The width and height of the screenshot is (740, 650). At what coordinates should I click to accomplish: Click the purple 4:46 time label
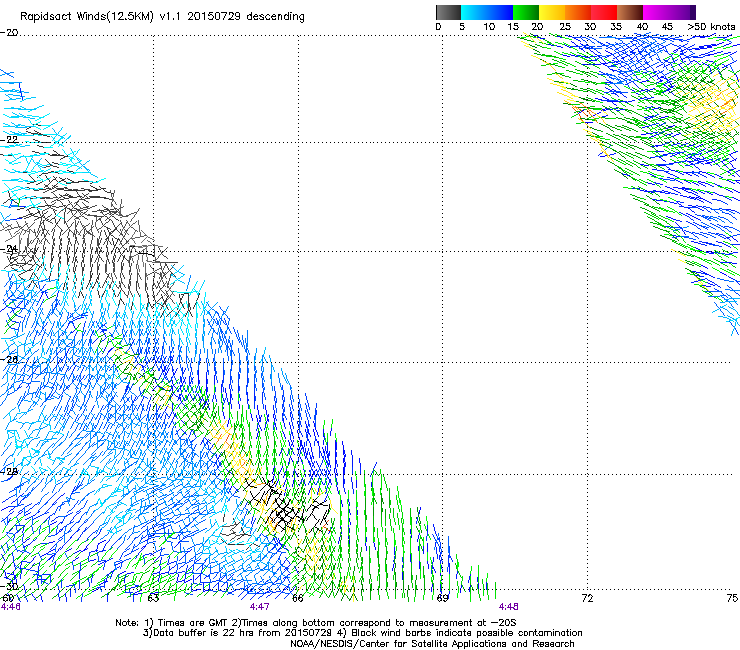11,607
